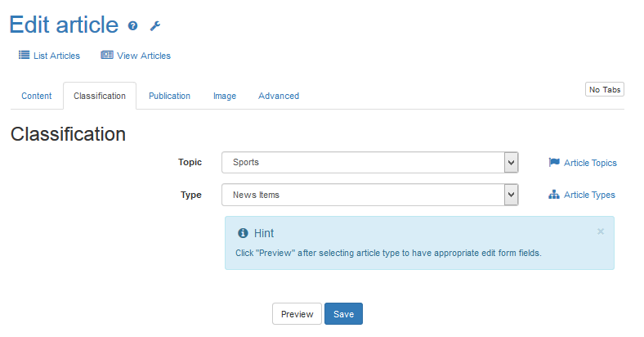Dismiss the Hint alert box
The height and width of the screenshot is (337, 644).
pos(601,231)
